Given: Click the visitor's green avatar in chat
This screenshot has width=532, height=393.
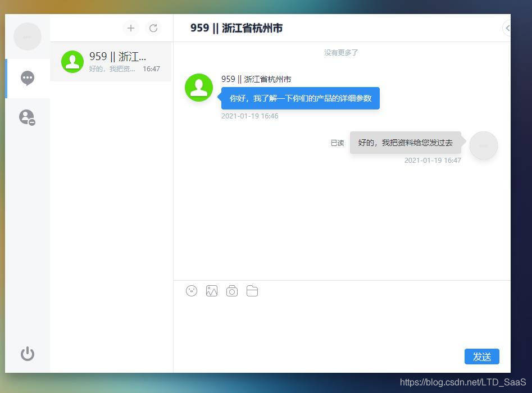Looking at the screenshot, I should tap(199, 88).
